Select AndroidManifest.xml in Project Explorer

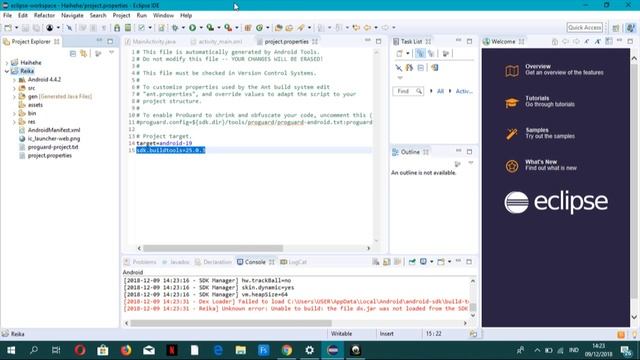(54, 130)
